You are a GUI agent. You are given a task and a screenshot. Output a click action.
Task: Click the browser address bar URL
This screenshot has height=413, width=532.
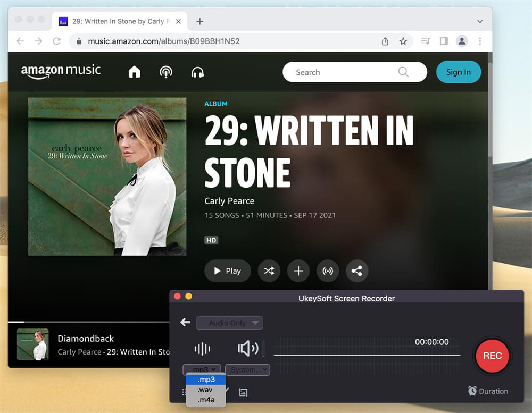(x=163, y=41)
